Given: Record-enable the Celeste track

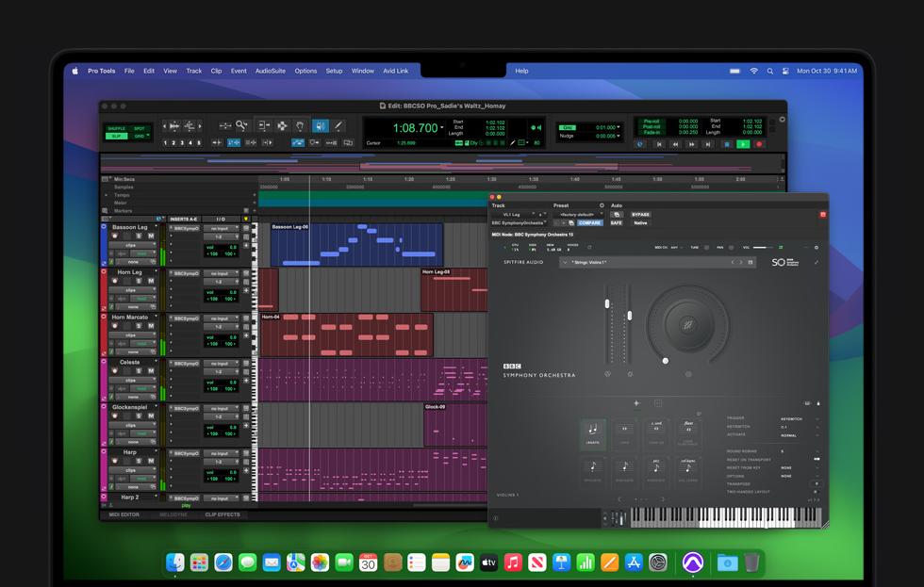Looking at the screenshot, I should click(x=115, y=371).
